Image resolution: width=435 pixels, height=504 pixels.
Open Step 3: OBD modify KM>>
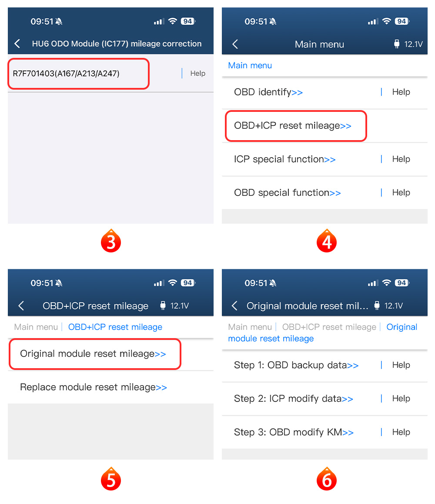[x=294, y=432]
